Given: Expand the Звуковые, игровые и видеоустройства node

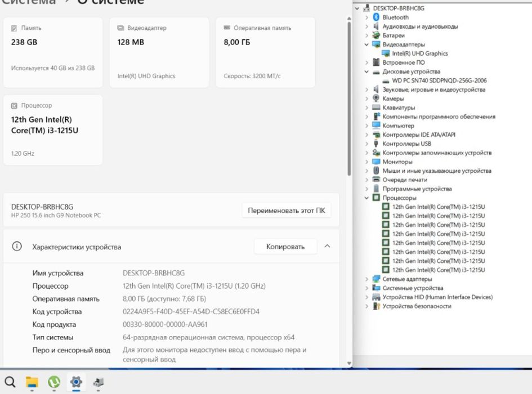Looking at the screenshot, I should 366,89.
